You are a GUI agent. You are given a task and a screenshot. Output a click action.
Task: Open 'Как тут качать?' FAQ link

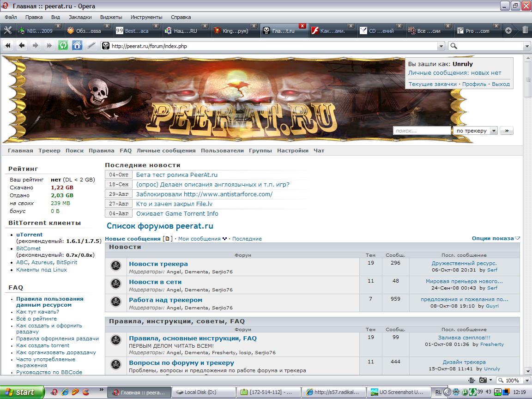[38, 311]
